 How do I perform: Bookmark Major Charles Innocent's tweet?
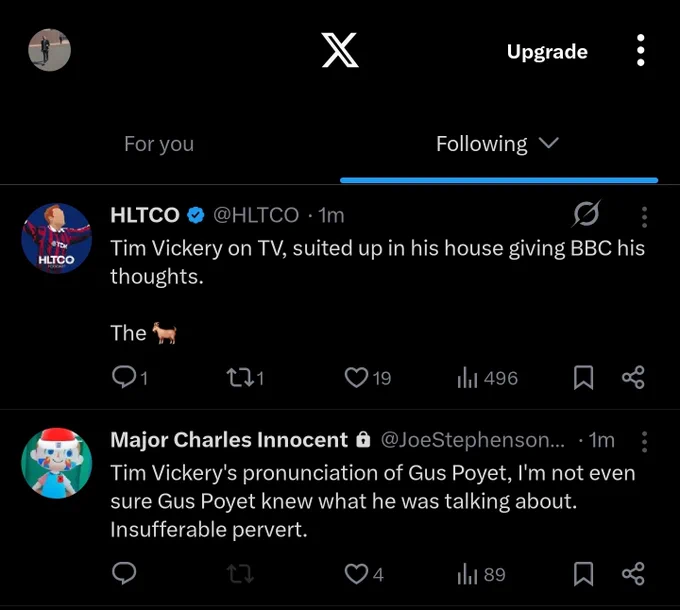(x=583, y=574)
